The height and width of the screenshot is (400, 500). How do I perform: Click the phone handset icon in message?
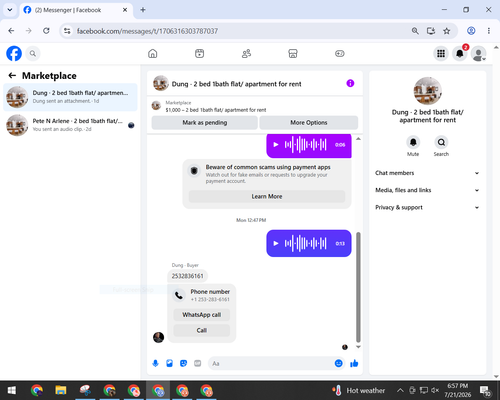tap(179, 295)
